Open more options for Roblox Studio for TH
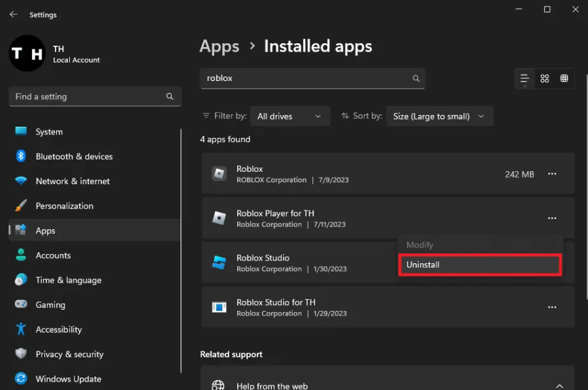Viewport: 588px width, 390px height. (552, 307)
